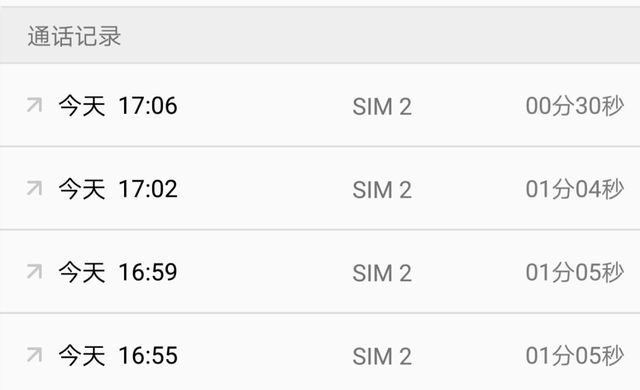This screenshot has height=390, width=640.
Task: Select the 01分04秒 duration text
Action: (x=575, y=189)
